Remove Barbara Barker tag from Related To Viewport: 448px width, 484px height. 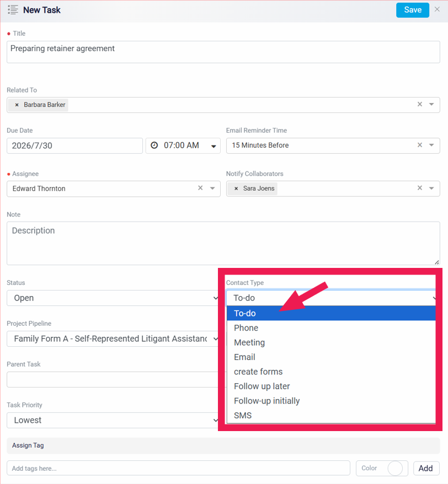17,105
